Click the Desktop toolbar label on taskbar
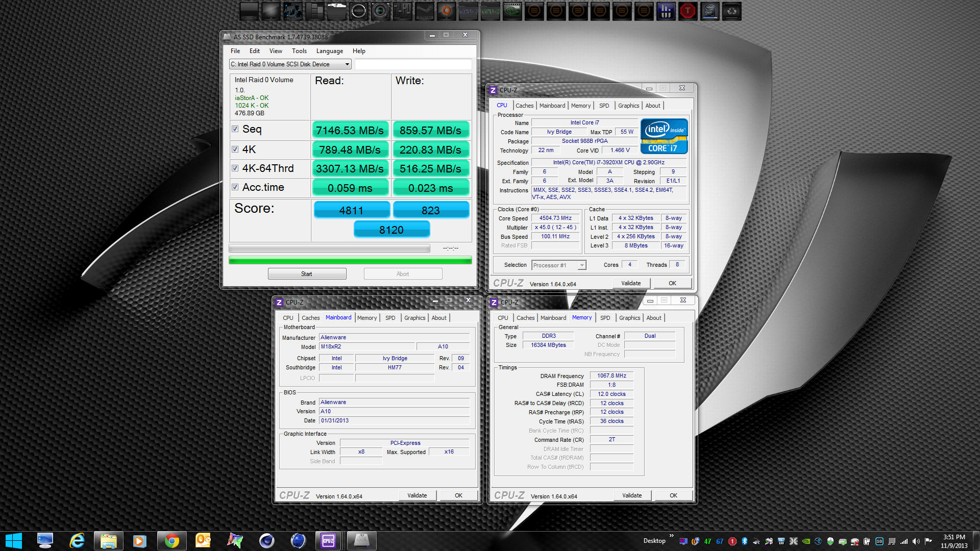The height and width of the screenshot is (551, 980). click(654, 541)
